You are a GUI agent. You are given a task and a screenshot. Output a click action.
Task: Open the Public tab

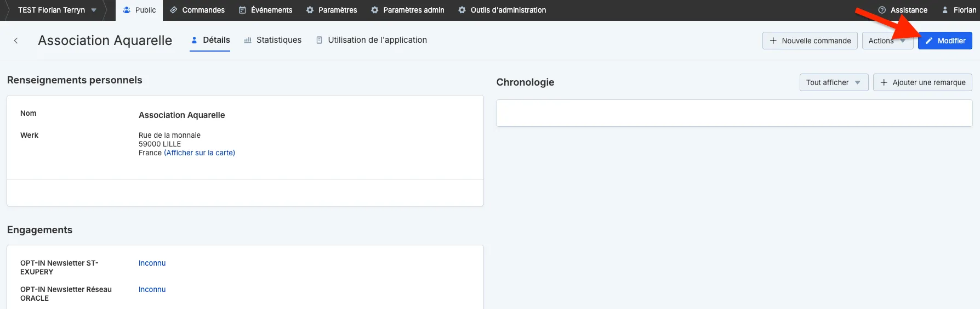click(x=139, y=10)
